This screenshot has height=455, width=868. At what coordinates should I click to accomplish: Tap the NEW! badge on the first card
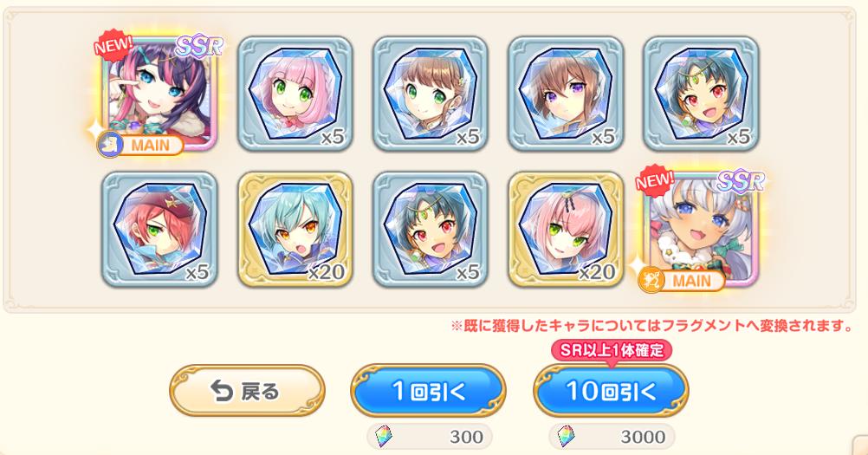[113, 45]
